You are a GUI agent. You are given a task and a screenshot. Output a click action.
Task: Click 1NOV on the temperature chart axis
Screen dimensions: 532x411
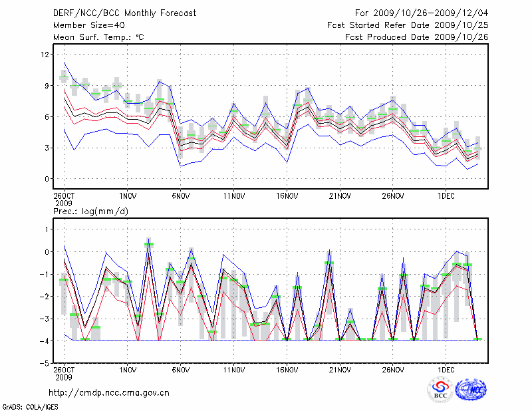click(128, 196)
